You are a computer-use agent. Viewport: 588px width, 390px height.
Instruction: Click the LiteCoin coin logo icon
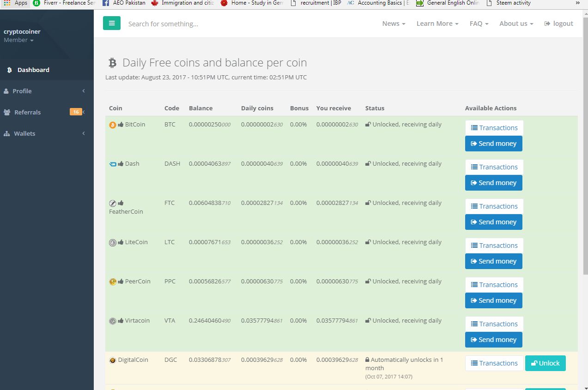(x=113, y=242)
